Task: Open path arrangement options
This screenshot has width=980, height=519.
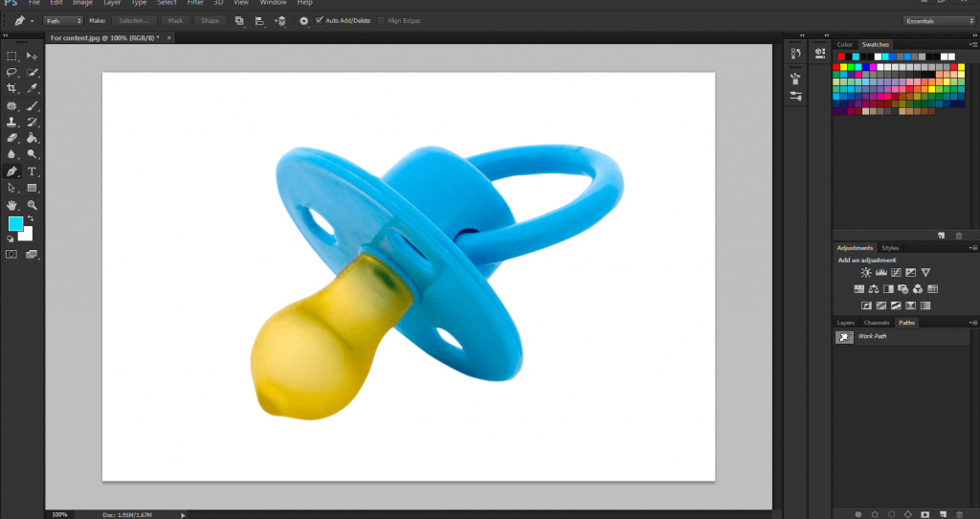Action: (280, 21)
